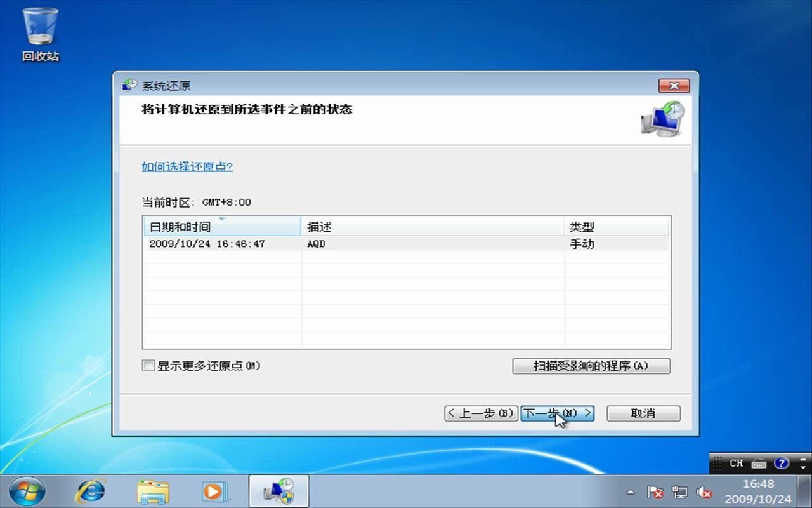The width and height of the screenshot is (812, 508).
Task: Click the help icon on the language bar
Action: [782, 464]
